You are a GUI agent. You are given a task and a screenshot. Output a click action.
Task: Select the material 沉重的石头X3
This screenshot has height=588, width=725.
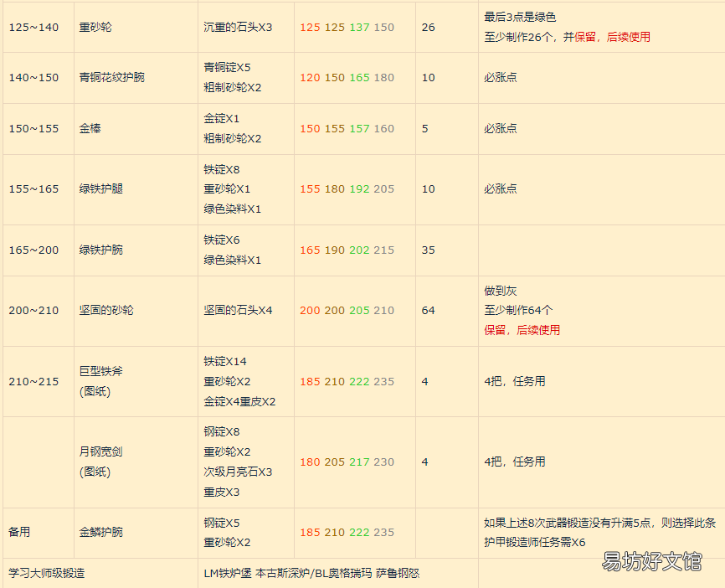(x=238, y=28)
